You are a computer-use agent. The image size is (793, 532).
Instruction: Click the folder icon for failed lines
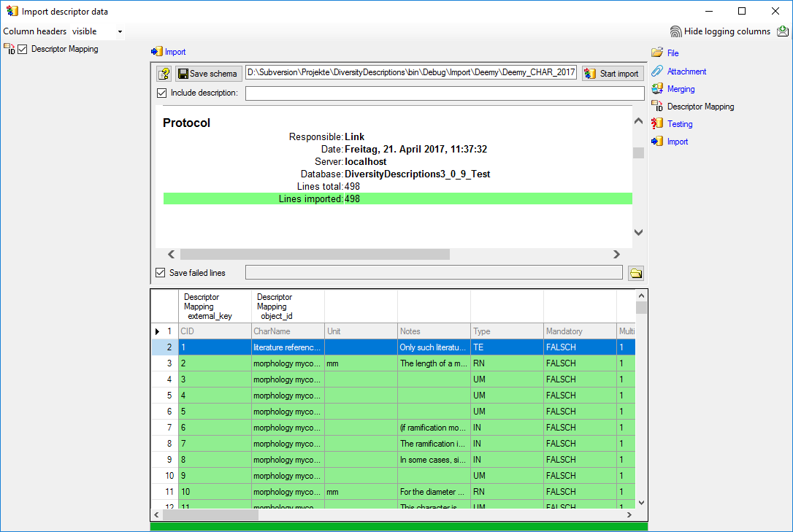(x=636, y=273)
